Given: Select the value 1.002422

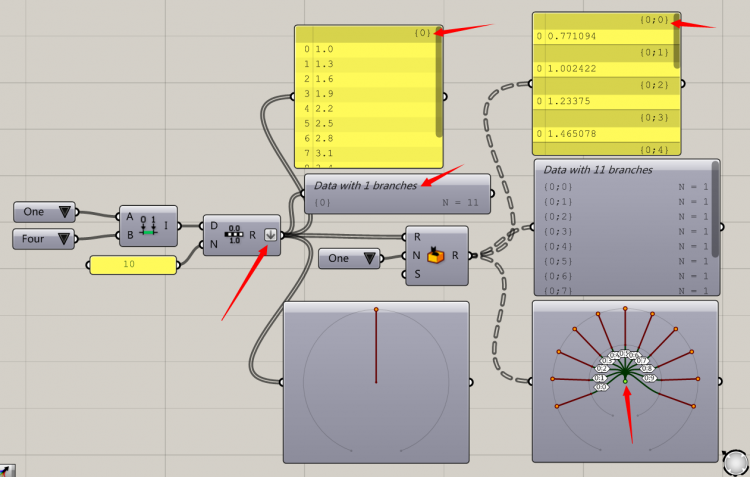Looking at the screenshot, I should 572,69.
